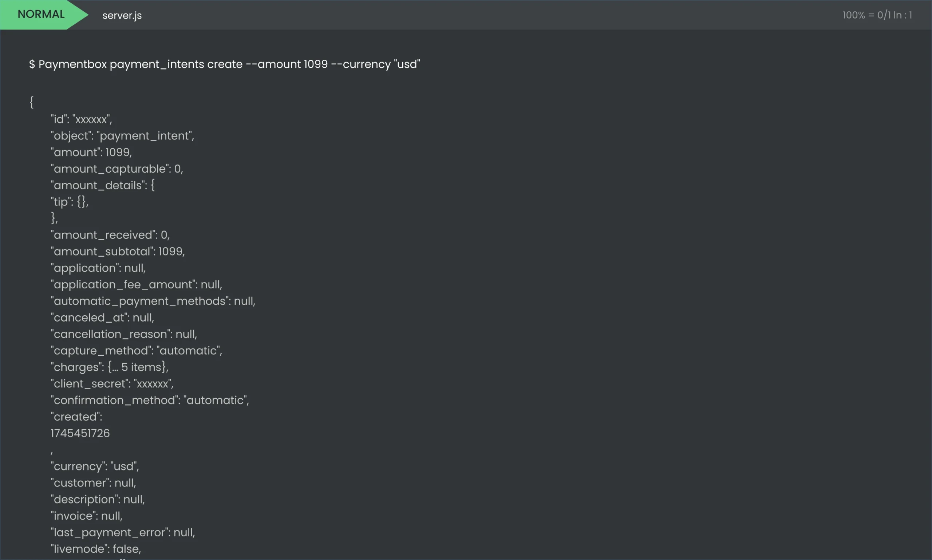Click the "application_fee_amount": null line
The image size is (932, 560).
(137, 284)
